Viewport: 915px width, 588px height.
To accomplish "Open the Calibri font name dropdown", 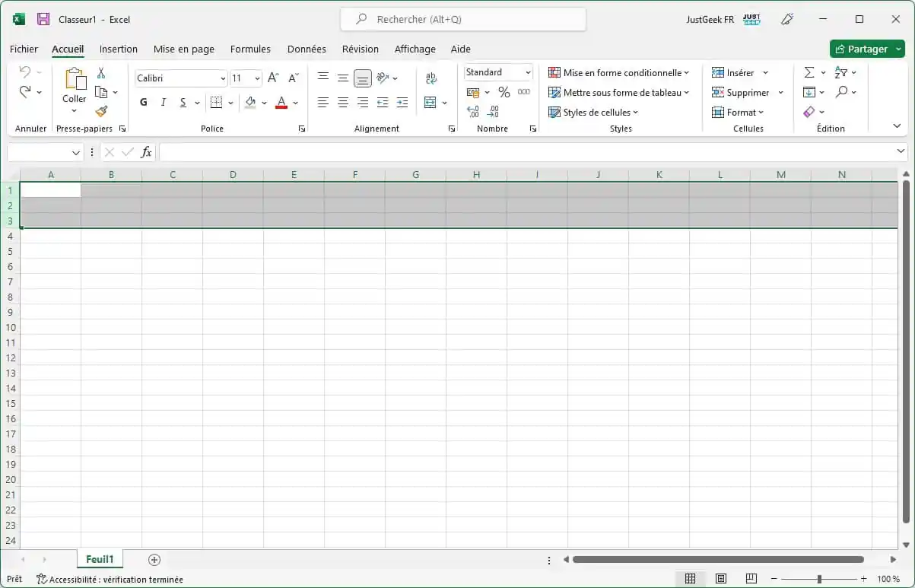I will click(x=223, y=78).
